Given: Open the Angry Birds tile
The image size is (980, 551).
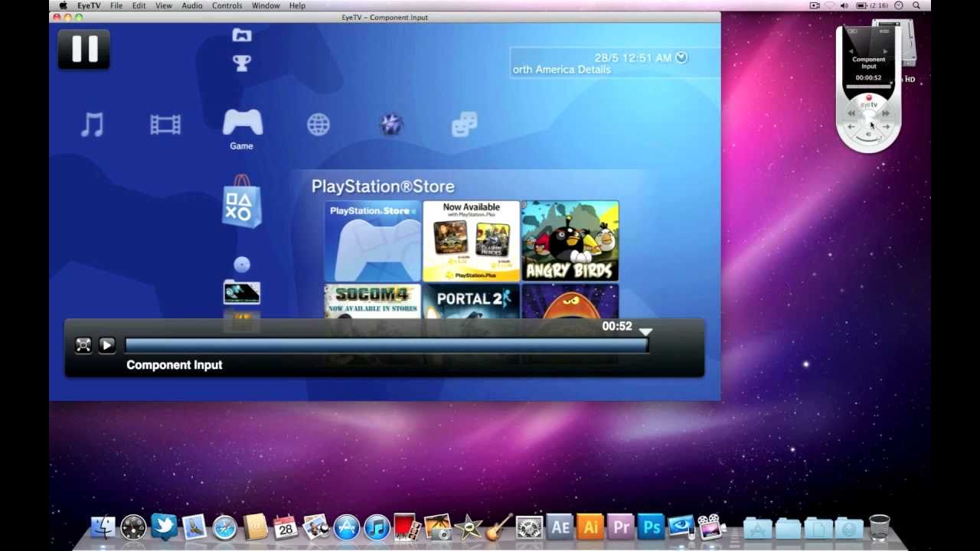Looking at the screenshot, I should 570,241.
